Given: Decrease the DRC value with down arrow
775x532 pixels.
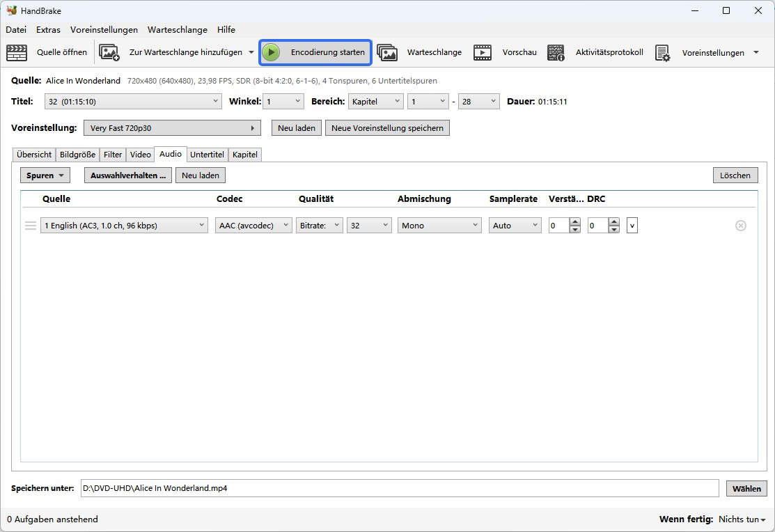Looking at the screenshot, I should pyautogui.click(x=614, y=229).
